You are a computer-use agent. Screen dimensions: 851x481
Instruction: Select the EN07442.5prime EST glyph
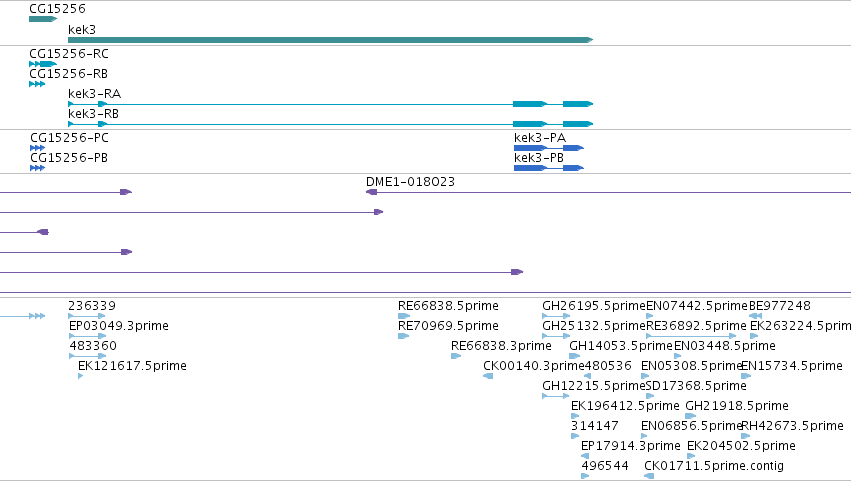pos(650,316)
